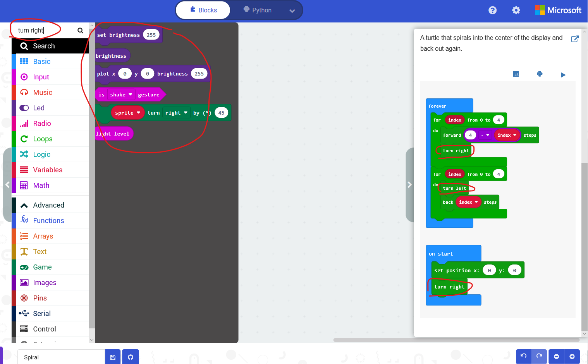Viewport: 588px width, 364px height.
Task: Show JavaScript code for the Spiral example
Action: point(516,74)
